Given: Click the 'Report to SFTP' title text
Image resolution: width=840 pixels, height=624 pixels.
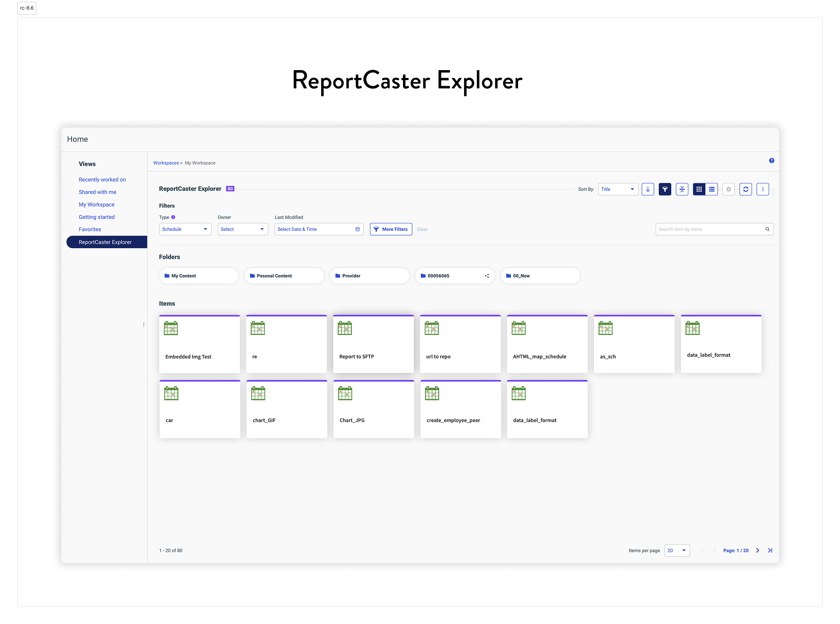Looking at the screenshot, I should point(356,357).
